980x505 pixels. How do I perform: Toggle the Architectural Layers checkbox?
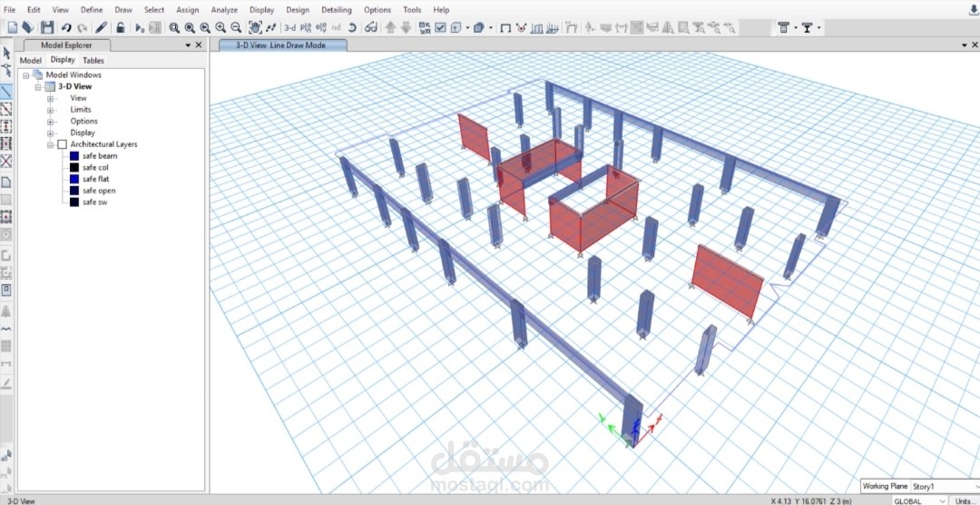pos(62,144)
